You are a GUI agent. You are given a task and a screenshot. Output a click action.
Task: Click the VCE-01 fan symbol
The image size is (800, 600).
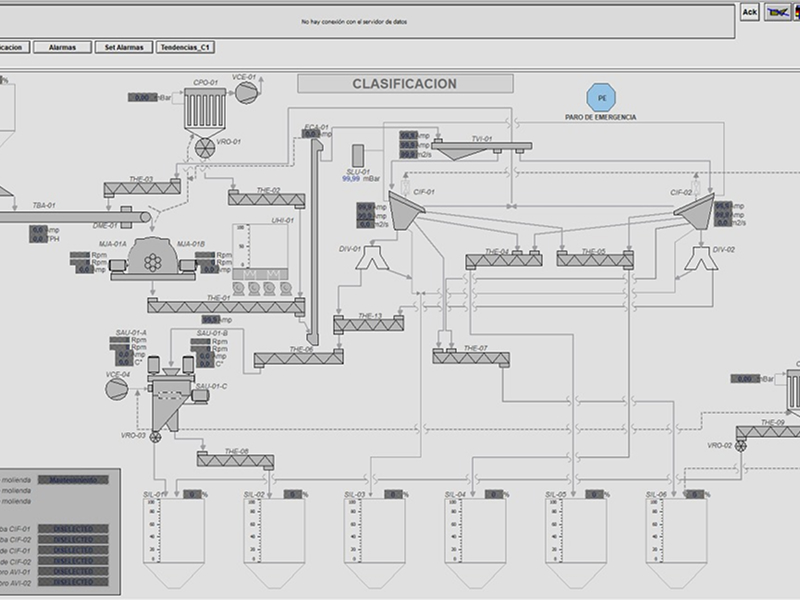click(x=246, y=91)
